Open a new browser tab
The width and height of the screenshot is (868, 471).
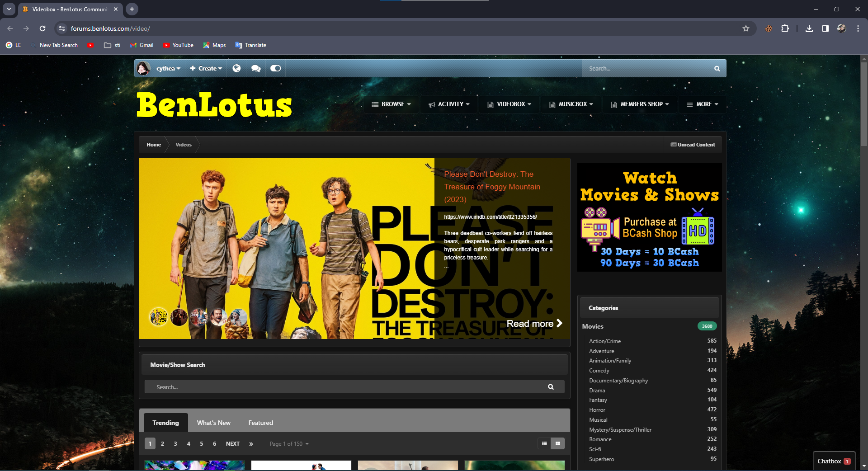tap(132, 9)
